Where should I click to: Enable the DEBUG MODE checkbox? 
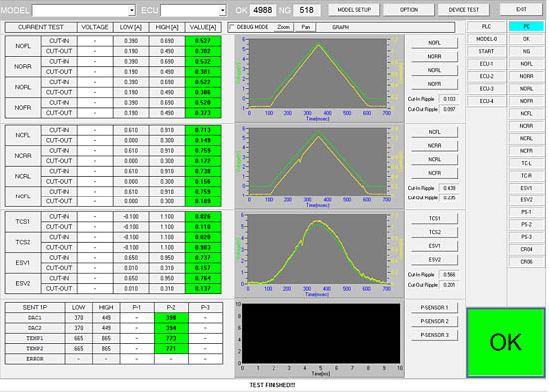pos(232,27)
